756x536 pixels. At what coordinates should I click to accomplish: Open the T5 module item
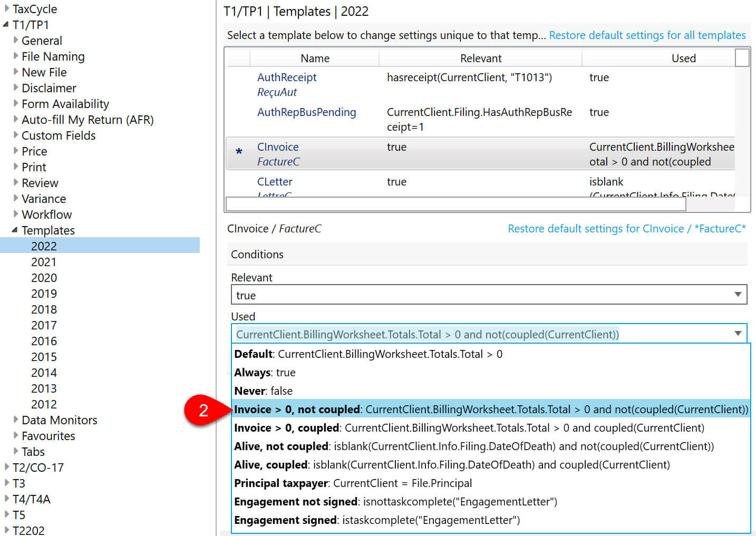[x=19, y=515]
